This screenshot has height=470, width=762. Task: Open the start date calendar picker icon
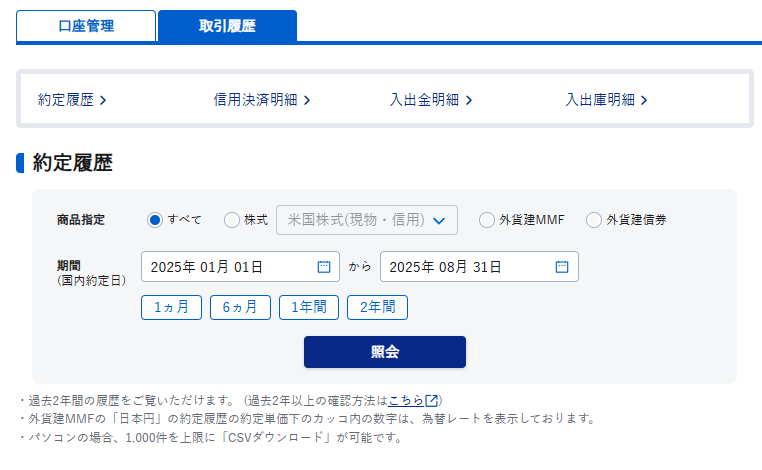pos(324,267)
